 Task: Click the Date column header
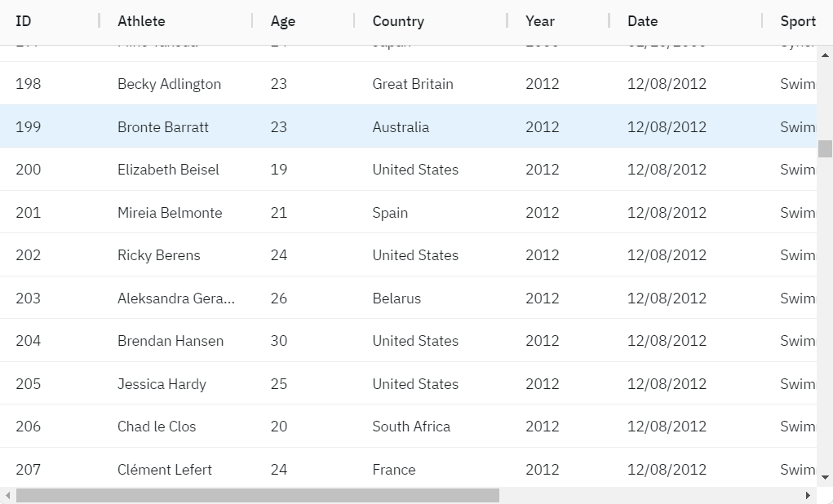(642, 21)
